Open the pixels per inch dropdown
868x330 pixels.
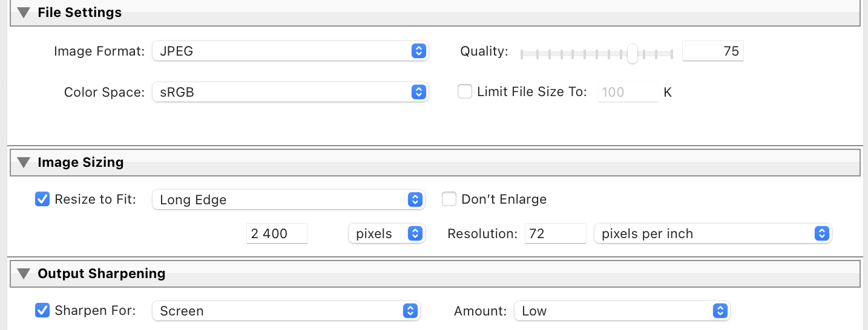click(712, 234)
